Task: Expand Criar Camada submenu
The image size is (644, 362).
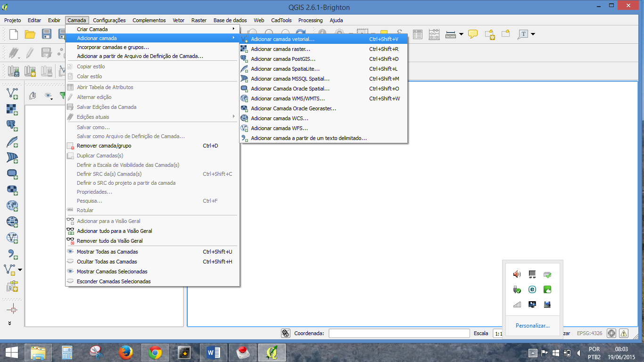Action: (x=152, y=29)
